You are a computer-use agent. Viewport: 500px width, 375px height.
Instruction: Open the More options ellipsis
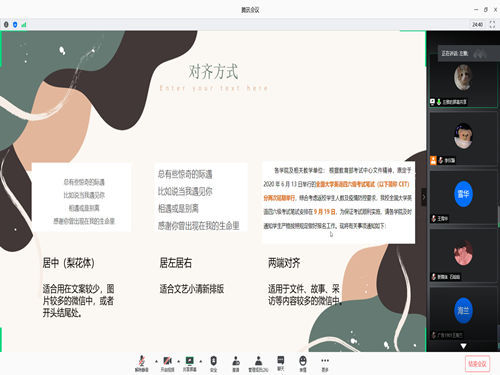point(325,363)
